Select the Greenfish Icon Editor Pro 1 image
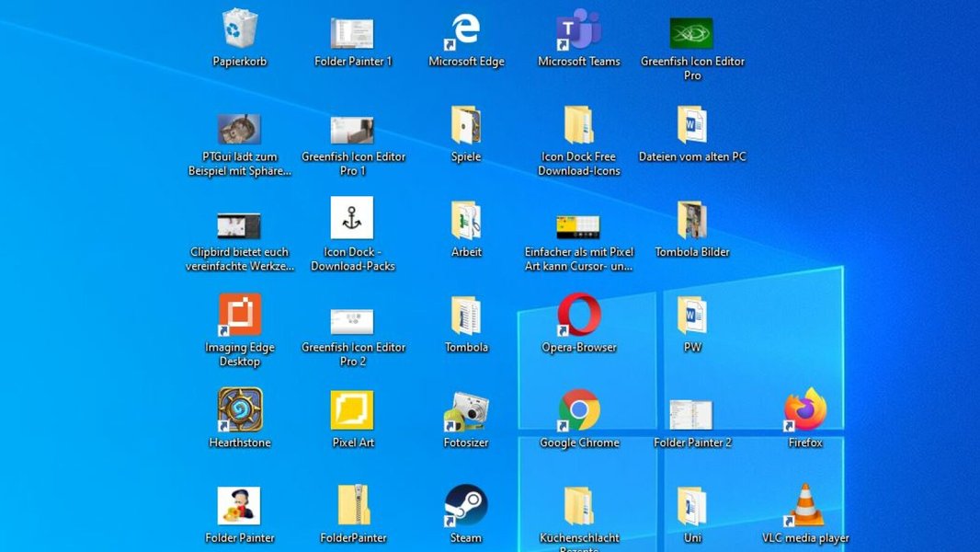 [x=352, y=130]
